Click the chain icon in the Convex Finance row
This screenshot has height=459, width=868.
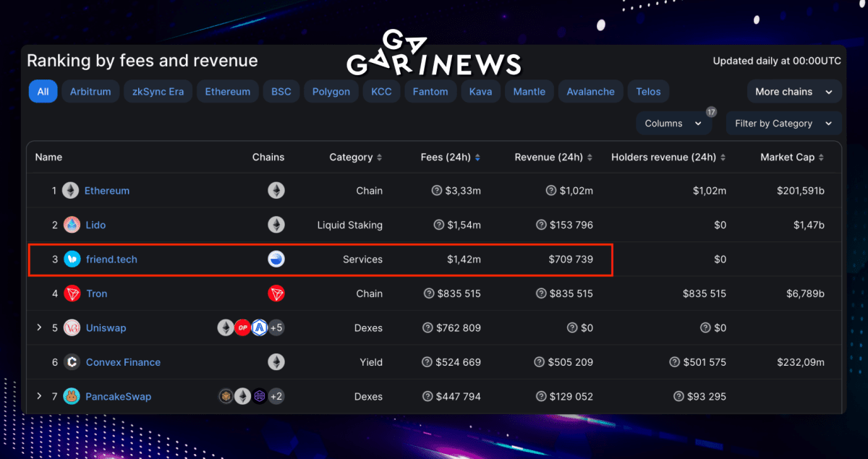276,362
